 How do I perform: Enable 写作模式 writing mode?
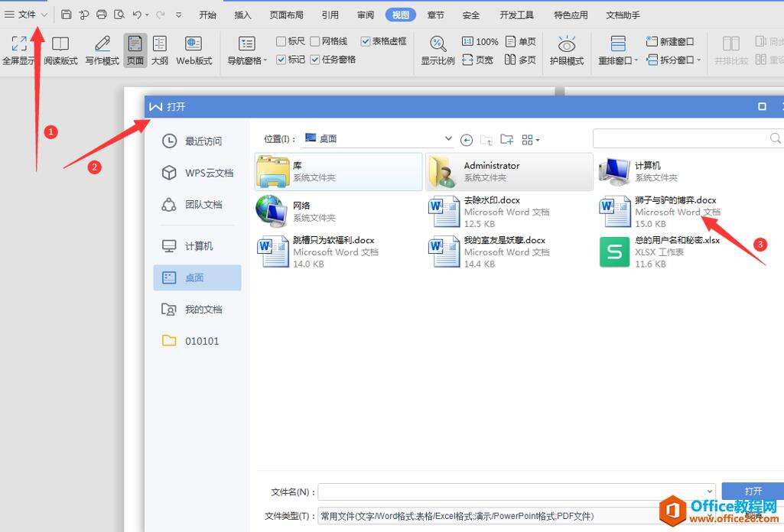point(100,50)
